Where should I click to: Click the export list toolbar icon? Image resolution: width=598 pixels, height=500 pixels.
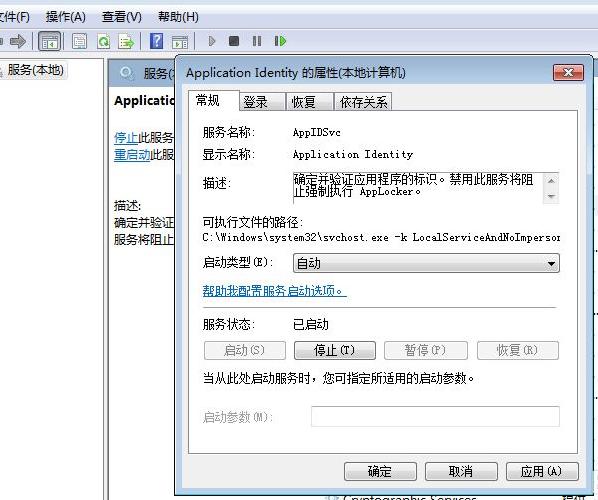tap(126, 42)
